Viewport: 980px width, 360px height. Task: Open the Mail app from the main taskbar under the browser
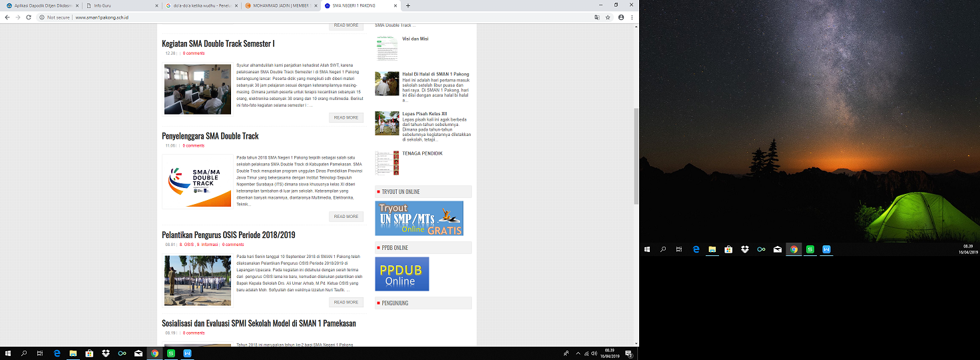[x=138, y=353]
